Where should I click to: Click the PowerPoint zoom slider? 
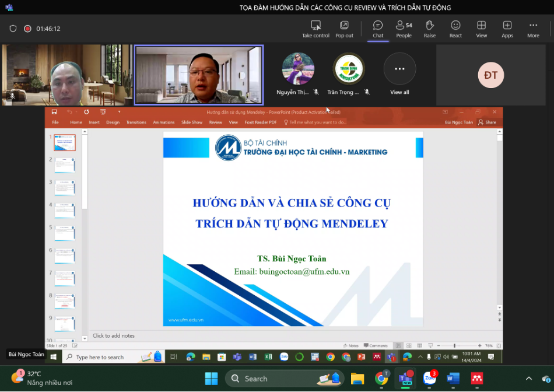[x=454, y=346]
